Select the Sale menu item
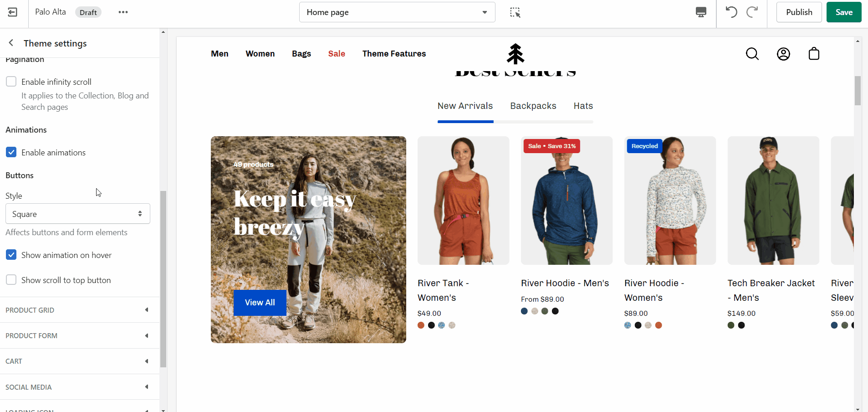This screenshot has height=412, width=868. [337, 54]
